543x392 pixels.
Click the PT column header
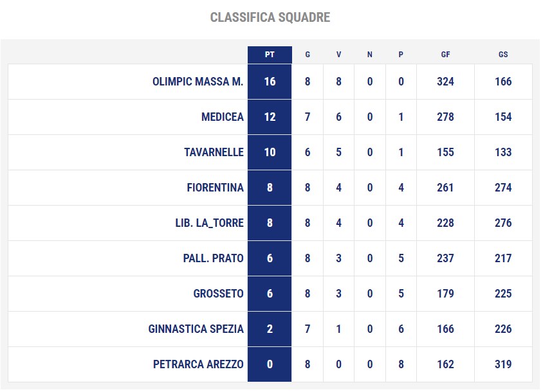(270, 55)
